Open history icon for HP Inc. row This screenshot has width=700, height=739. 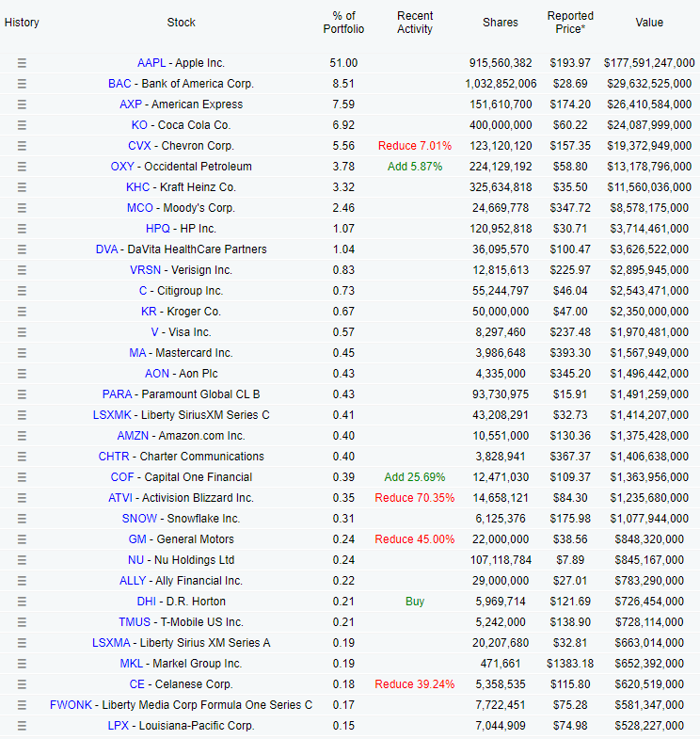(x=22, y=229)
